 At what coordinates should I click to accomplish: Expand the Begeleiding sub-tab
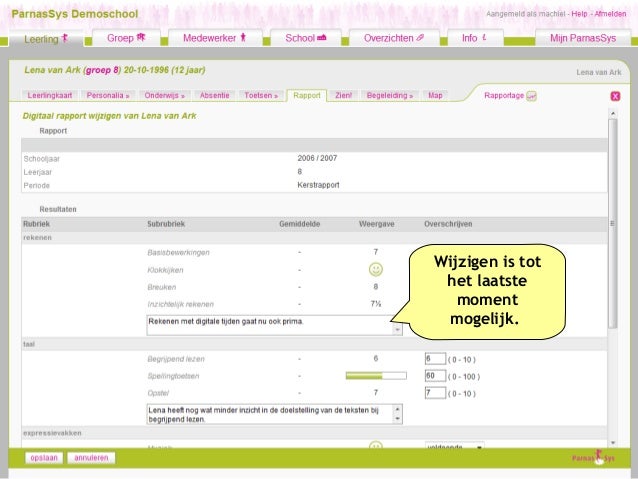tap(389, 95)
